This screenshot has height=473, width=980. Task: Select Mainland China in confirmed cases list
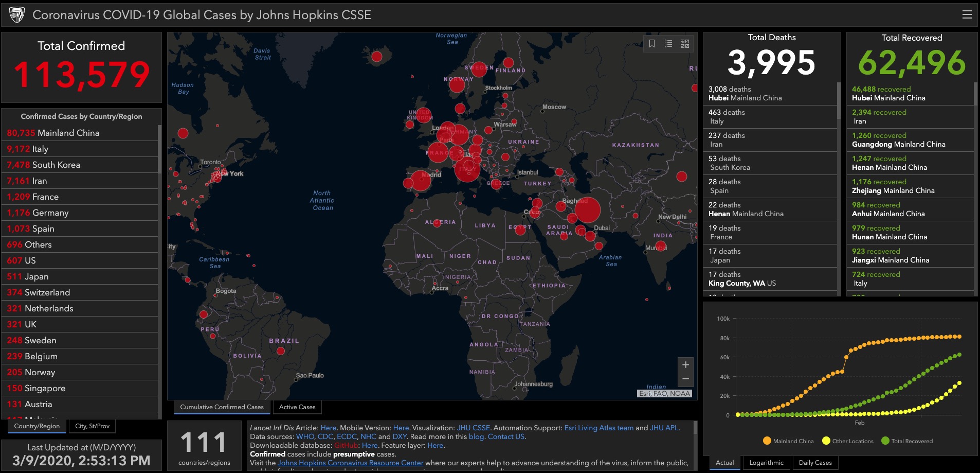80,133
